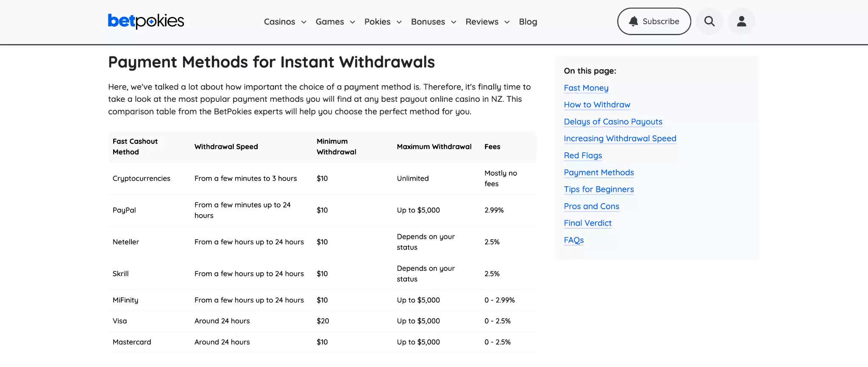This screenshot has height=367, width=868.
Task: Navigate to Delays of Casino Payouts
Action: [613, 122]
